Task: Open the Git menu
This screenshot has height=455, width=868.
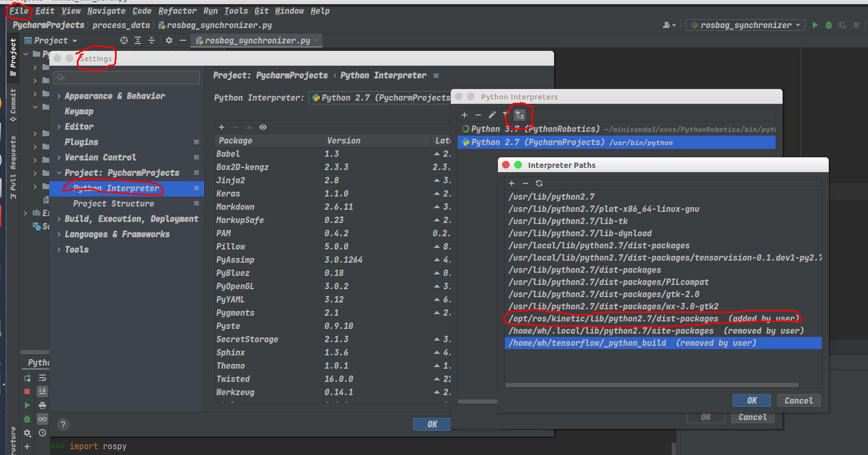Action: coord(261,11)
